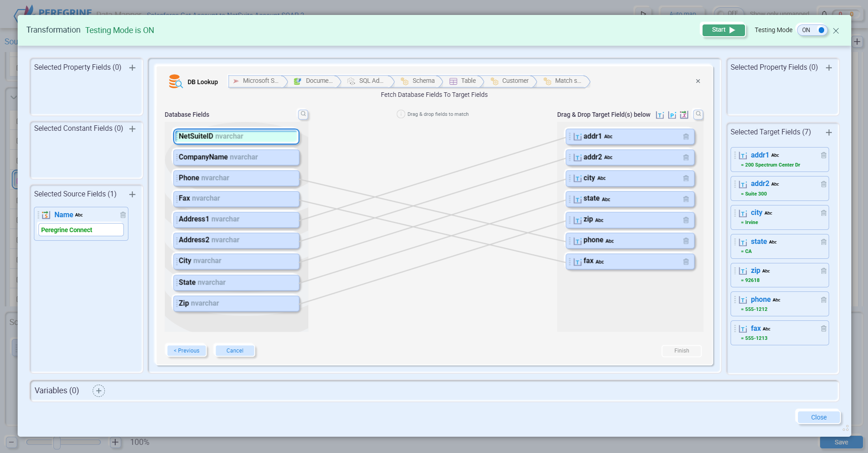Screen dimensions: 868x453
Task: Select the Microsoft S... breadcrumb step
Action: (257, 81)
